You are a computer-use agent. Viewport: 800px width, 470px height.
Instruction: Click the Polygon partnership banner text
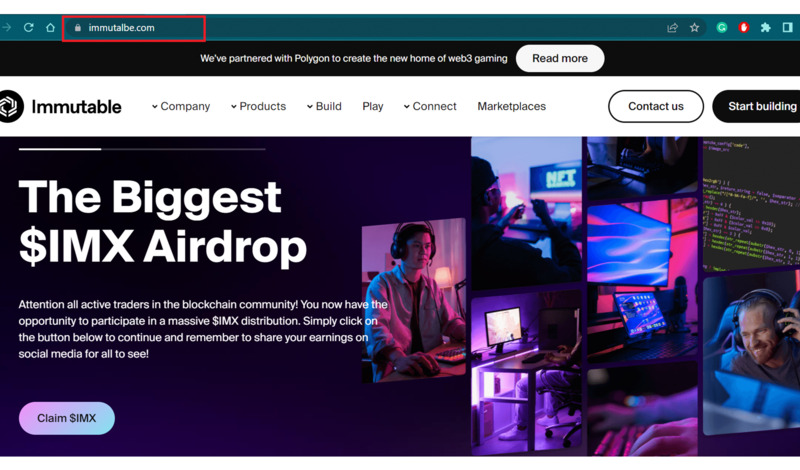point(354,59)
